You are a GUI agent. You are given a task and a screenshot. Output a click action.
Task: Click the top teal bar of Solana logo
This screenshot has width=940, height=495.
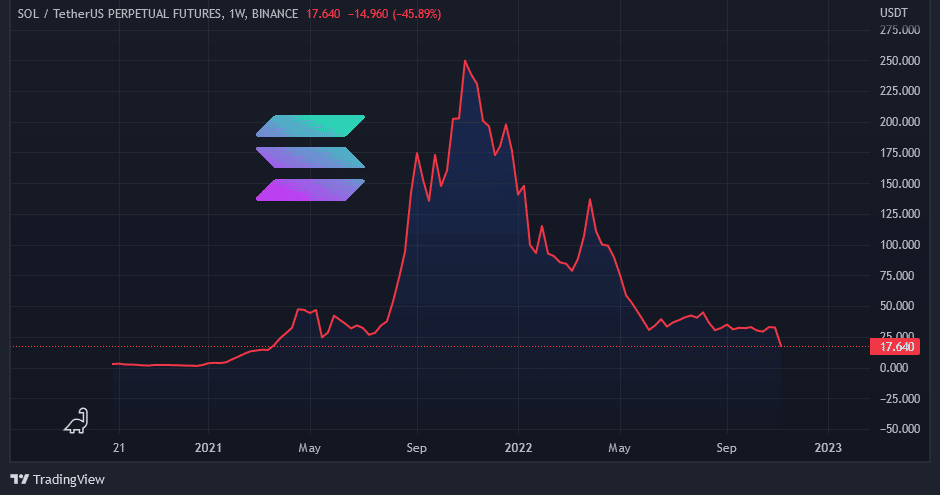tap(310, 125)
